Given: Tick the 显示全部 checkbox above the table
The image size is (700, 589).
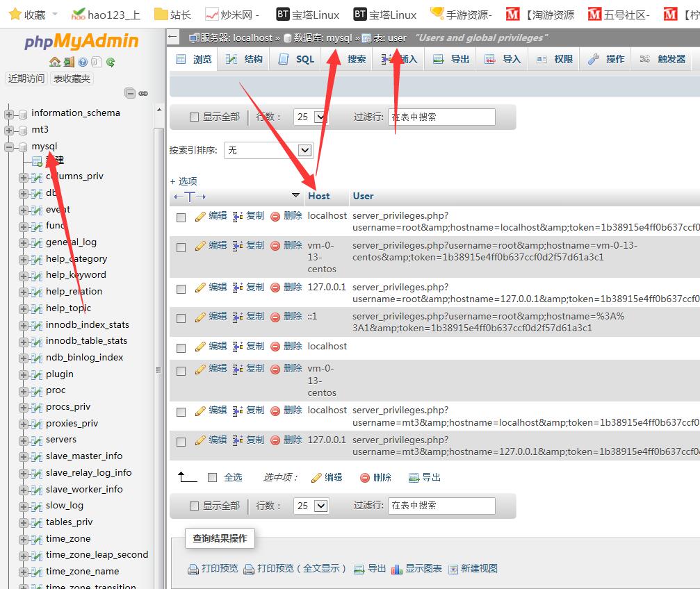Looking at the screenshot, I should [195, 117].
